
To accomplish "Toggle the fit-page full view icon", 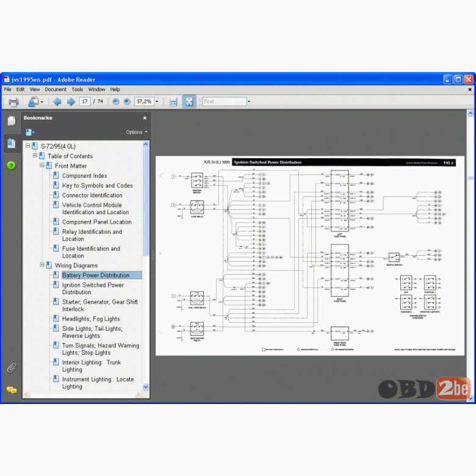I will point(189,101).
